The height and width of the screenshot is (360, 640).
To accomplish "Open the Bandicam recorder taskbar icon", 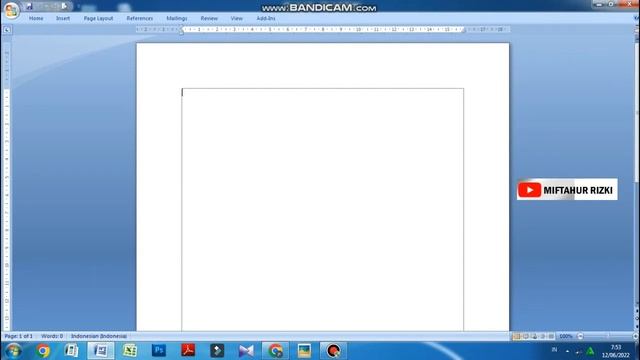I will (x=333, y=351).
